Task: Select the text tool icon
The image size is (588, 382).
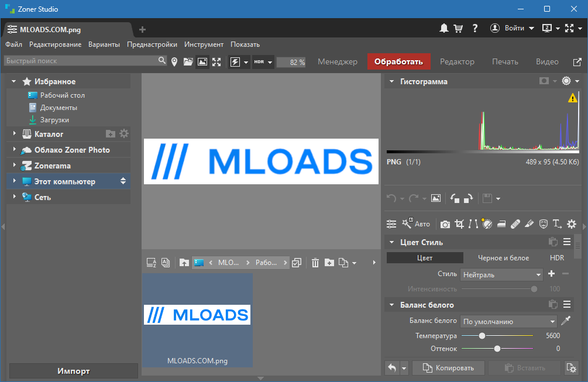Action: click(557, 224)
